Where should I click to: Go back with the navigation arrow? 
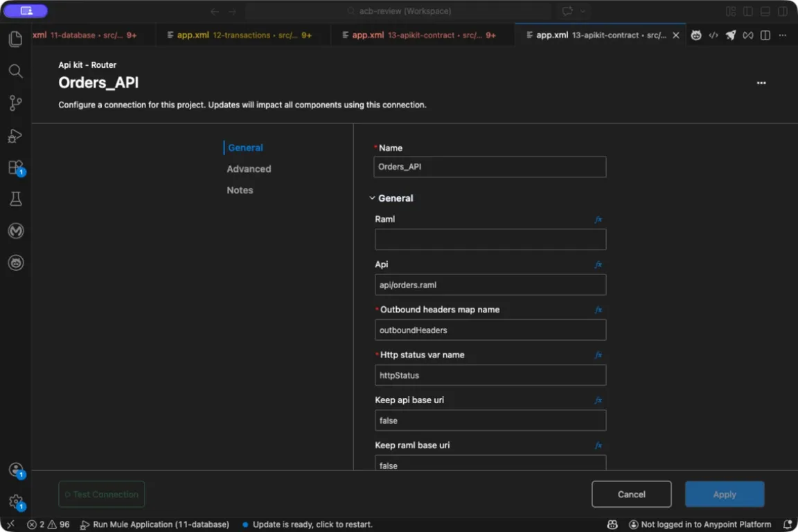214,11
